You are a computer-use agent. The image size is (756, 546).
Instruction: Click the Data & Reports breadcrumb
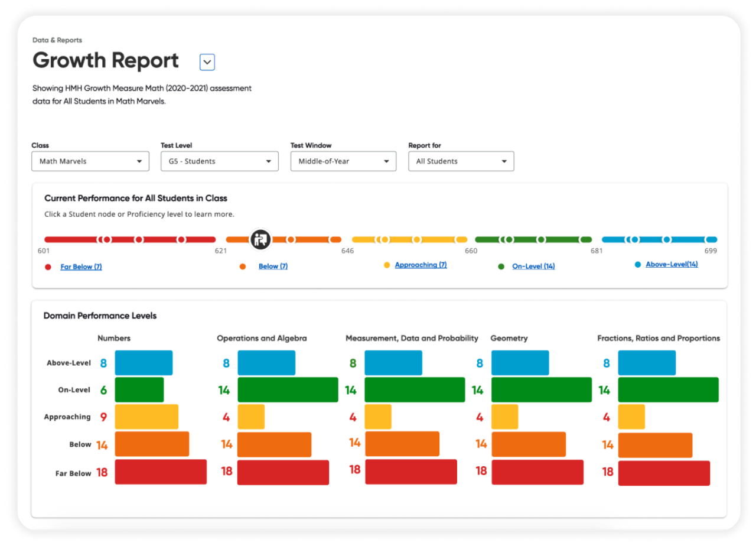pos(57,40)
